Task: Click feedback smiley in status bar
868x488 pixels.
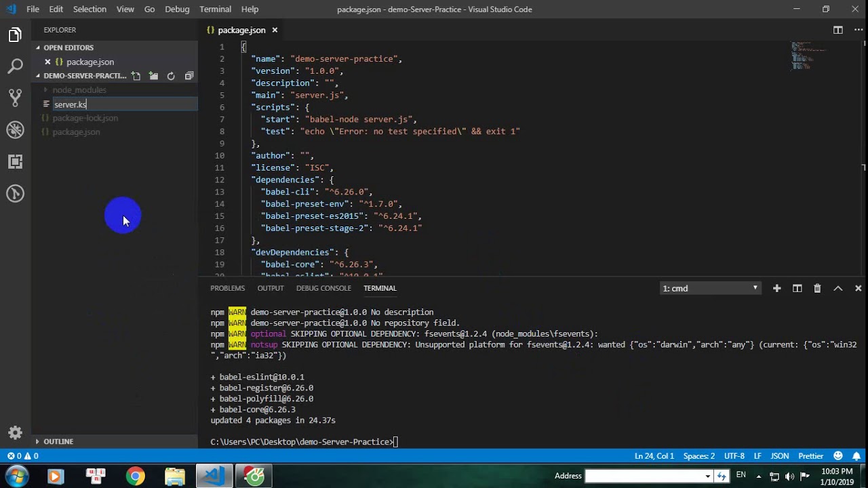Action: [838, 456]
